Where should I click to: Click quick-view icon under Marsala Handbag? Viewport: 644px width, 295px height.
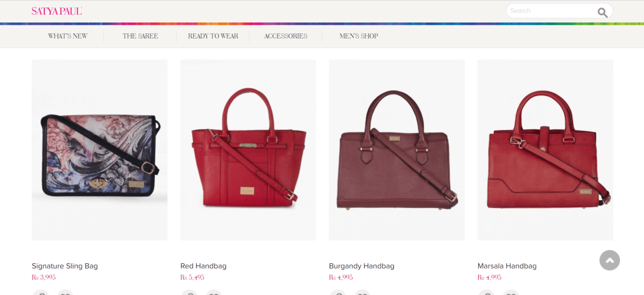coord(486,293)
